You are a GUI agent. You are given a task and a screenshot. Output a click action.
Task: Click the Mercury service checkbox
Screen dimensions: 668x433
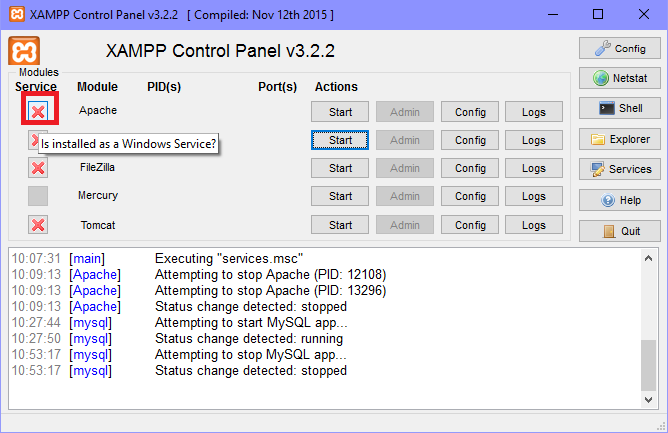(x=38, y=196)
